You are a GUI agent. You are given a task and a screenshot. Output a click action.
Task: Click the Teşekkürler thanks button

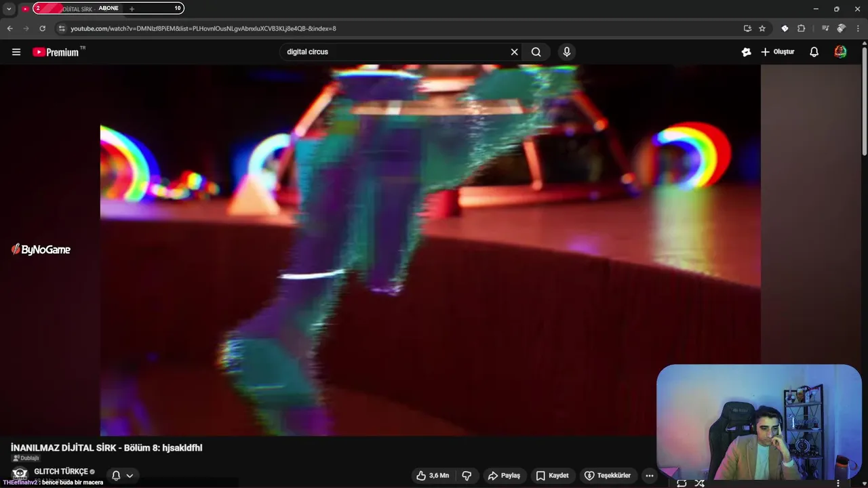coord(608,476)
